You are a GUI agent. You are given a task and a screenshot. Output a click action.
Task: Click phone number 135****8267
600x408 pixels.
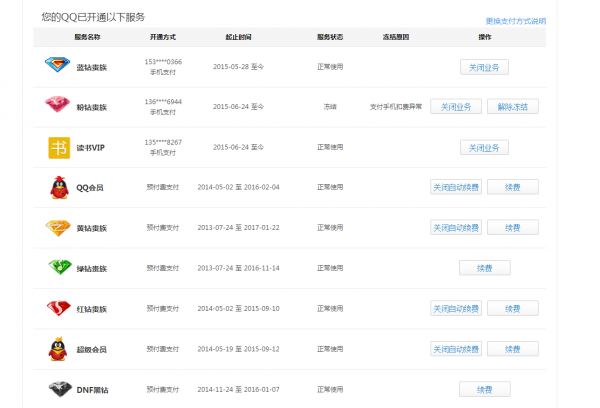[163, 142]
